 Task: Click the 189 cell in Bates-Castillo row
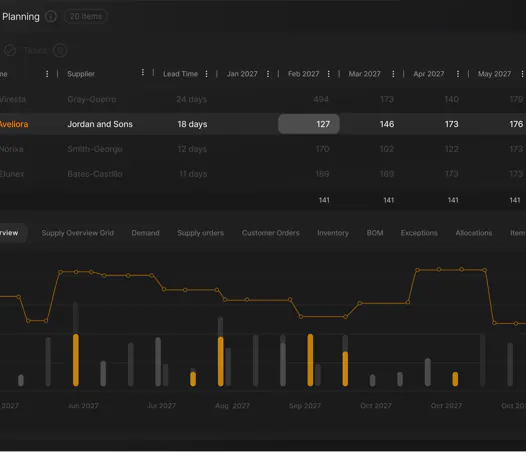[x=322, y=174]
